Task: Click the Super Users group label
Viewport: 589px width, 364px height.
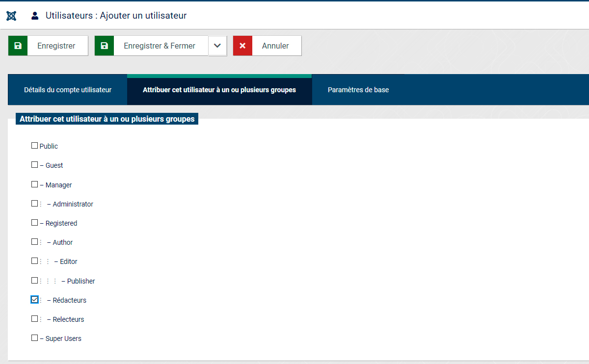Action: (61, 338)
